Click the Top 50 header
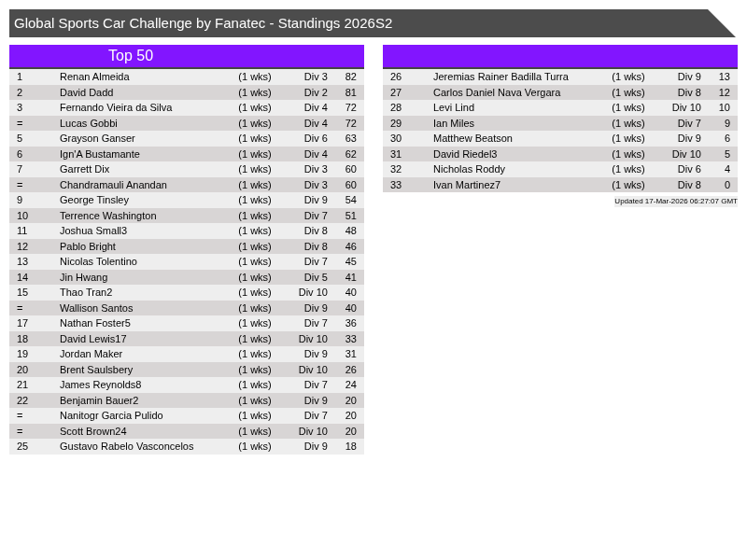The image size is (747, 560). [x=131, y=56]
